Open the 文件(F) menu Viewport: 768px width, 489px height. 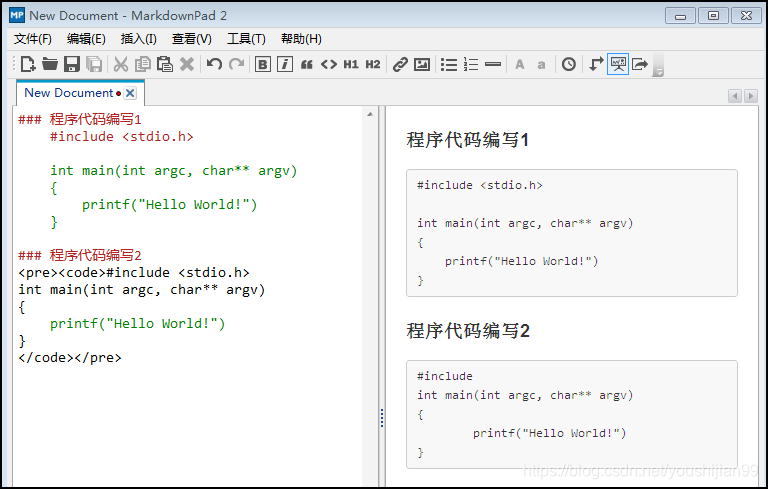32,39
